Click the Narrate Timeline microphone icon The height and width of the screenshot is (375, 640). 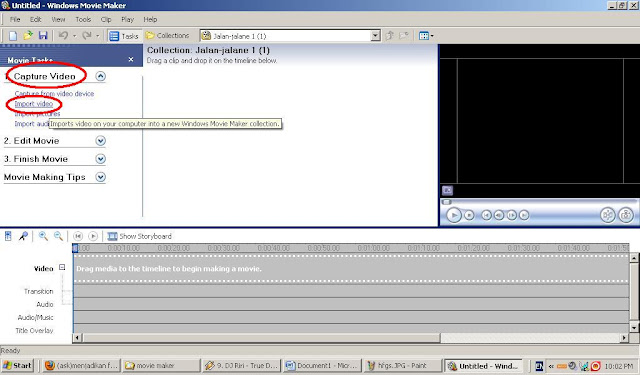[23, 236]
